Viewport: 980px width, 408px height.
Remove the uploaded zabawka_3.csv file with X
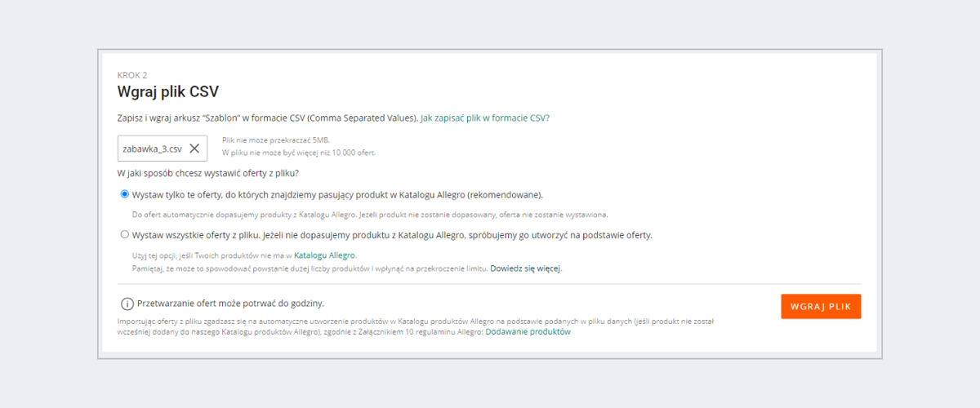point(194,149)
